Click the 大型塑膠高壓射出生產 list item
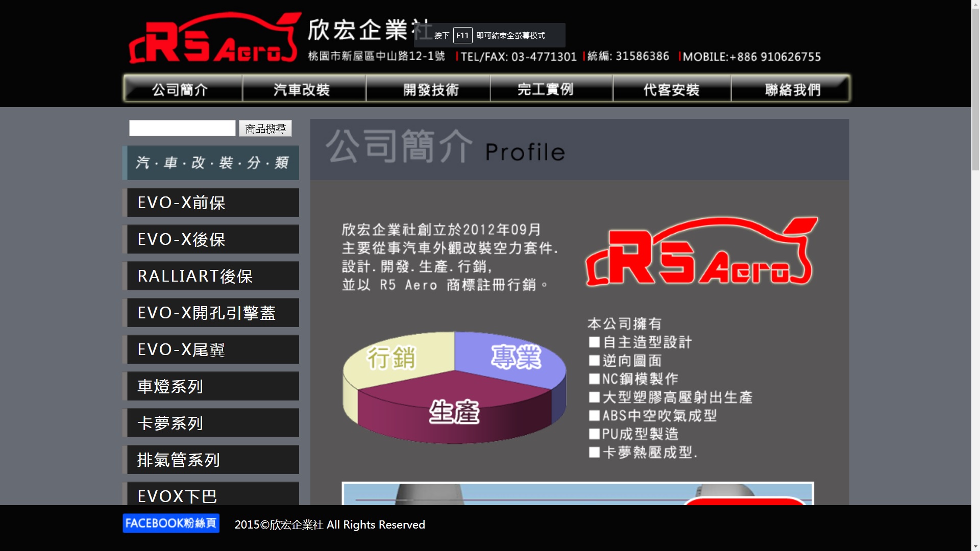 (671, 397)
